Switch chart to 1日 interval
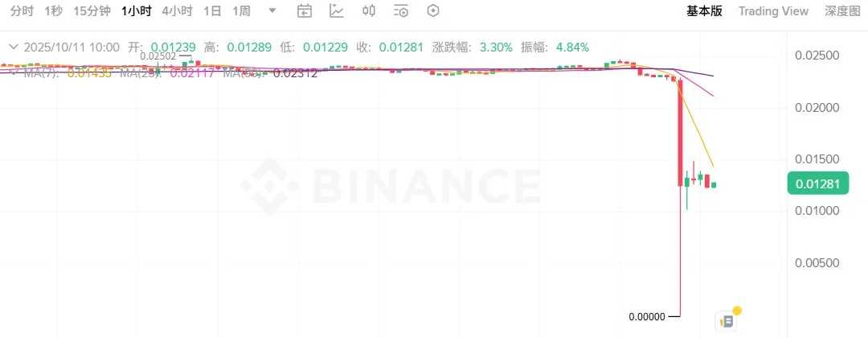 (x=212, y=10)
